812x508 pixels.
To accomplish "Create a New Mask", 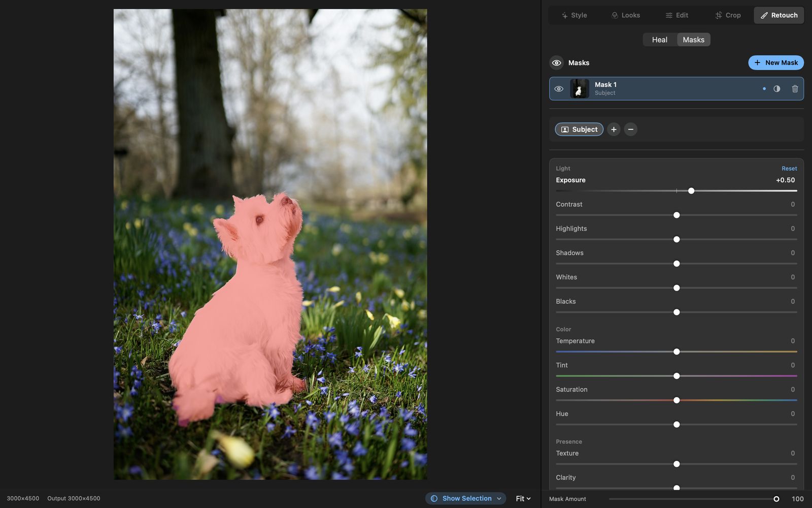I will 776,62.
